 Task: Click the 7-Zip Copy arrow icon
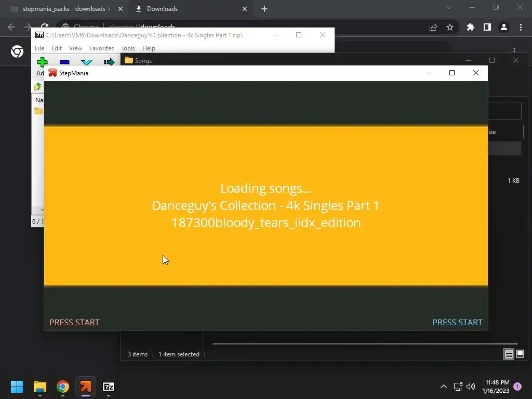pyautogui.click(x=109, y=62)
